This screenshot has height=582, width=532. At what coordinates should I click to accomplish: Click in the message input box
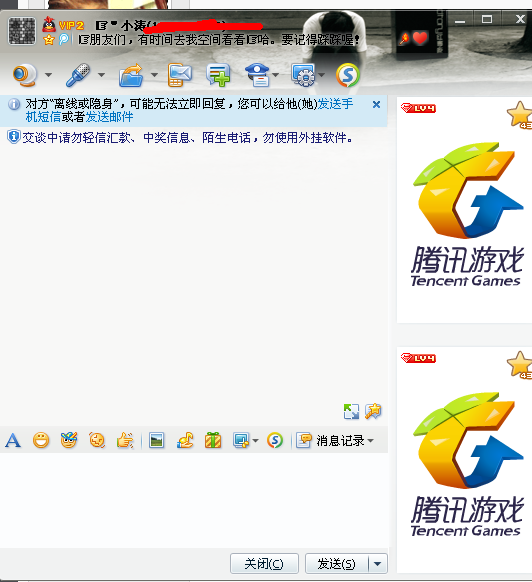click(194, 500)
